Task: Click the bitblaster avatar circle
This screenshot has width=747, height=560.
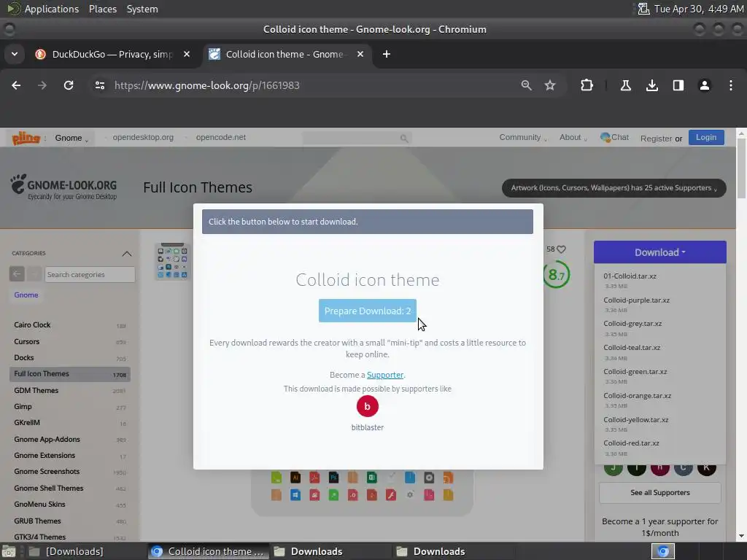Action: pyautogui.click(x=368, y=406)
